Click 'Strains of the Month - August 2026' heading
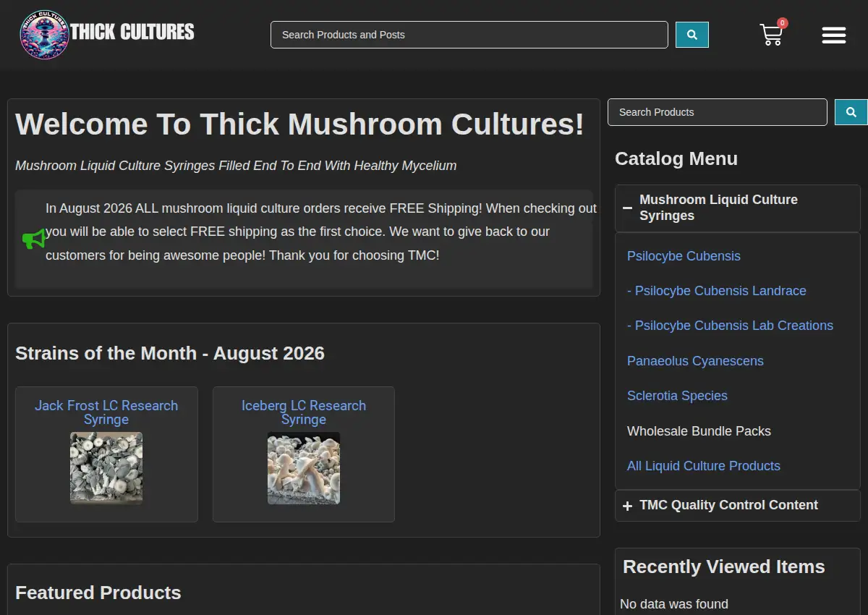The width and height of the screenshot is (868, 615). click(170, 353)
